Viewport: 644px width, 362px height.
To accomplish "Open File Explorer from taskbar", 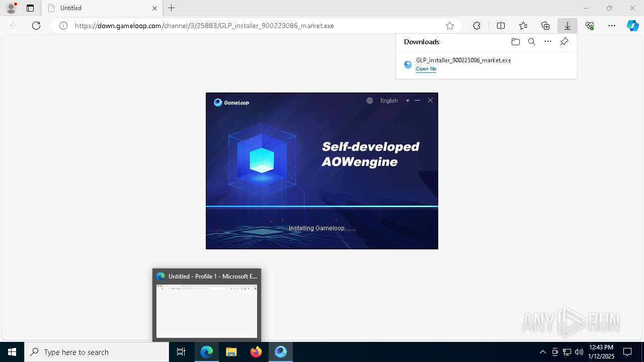I will [x=231, y=352].
